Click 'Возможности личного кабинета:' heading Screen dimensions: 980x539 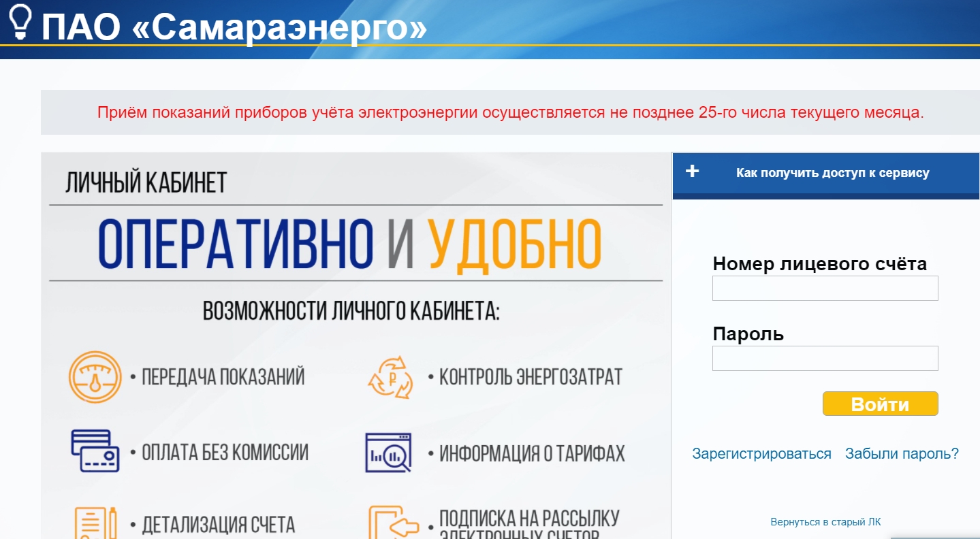[x=351, y=311]
